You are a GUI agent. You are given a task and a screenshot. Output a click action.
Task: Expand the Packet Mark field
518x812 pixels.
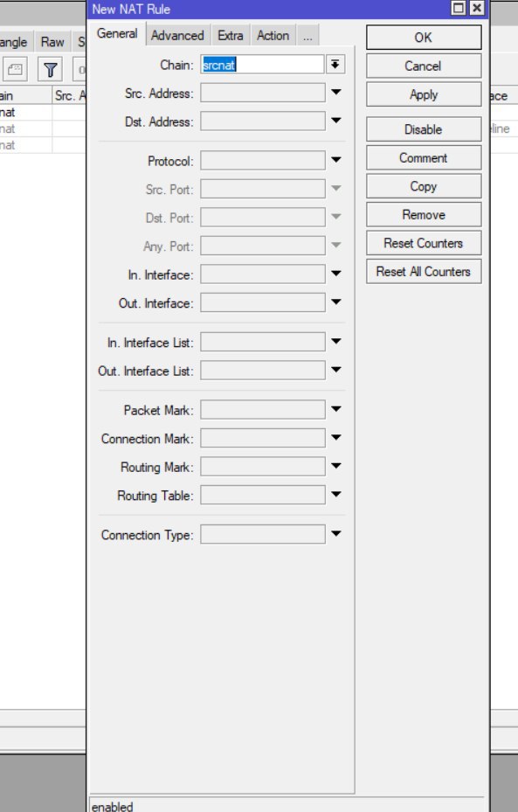pyautogui.click(x=335, y=410)
